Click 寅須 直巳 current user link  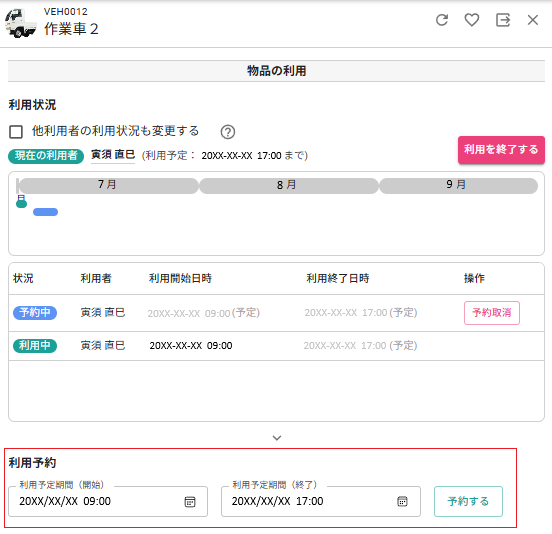[x=113, y=155]
